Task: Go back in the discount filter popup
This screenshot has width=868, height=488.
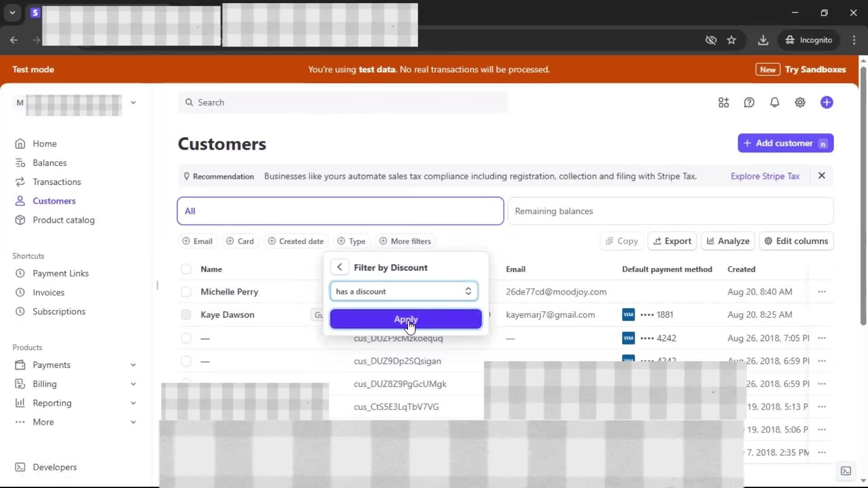Action: pos(340,267)
